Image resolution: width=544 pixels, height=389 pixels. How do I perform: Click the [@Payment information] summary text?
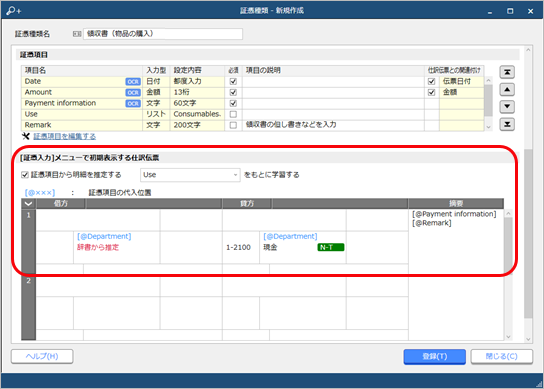click(454, 214)
